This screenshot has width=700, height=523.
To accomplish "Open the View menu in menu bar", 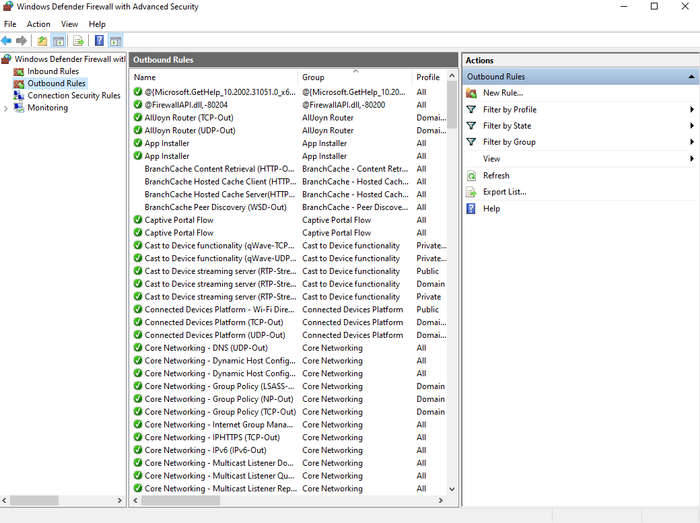I will 69,24.
